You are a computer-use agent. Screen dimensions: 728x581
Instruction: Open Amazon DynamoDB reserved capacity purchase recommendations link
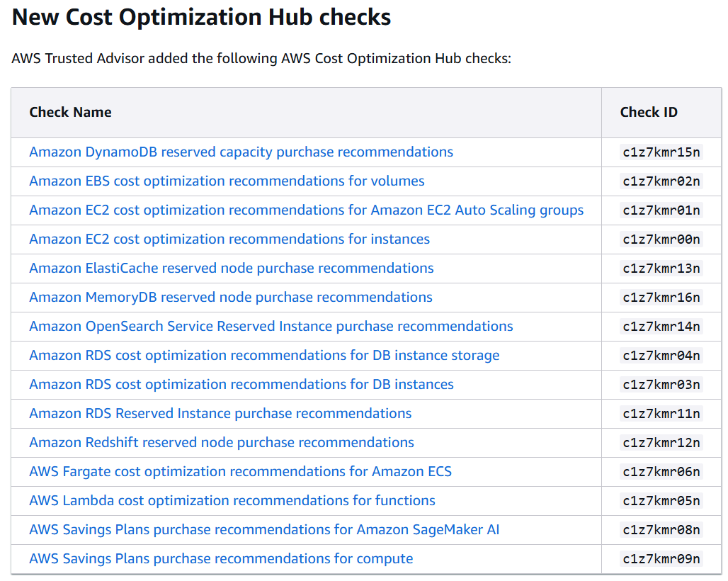pyautogui.click(x=241, y=152)
